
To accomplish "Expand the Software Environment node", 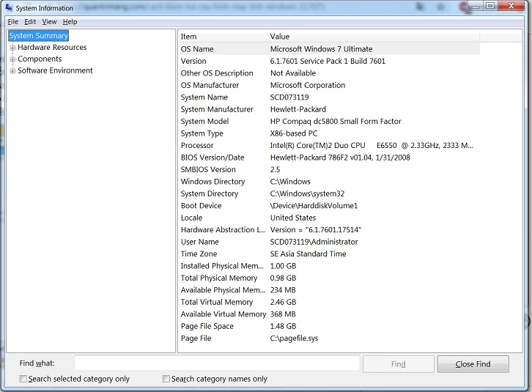I will point(13,71).
